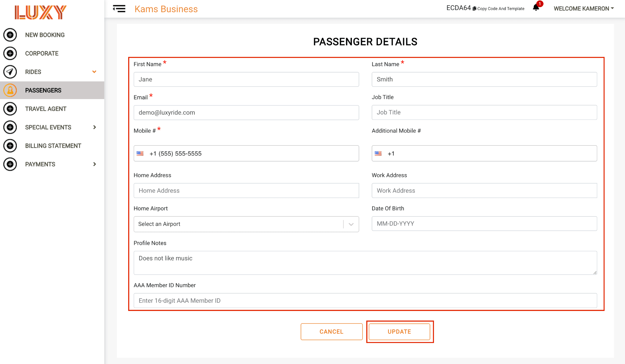Click the First Name field with Jane
The height and width of the screenshot is (364, 625).
[x=246, y=79]
